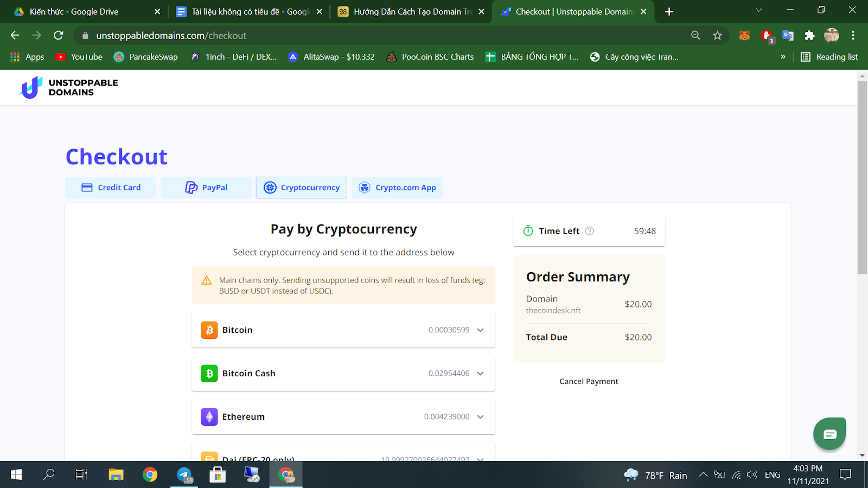Click the ENG language indicator
The image size is (868, 488).
coord(773,475)
